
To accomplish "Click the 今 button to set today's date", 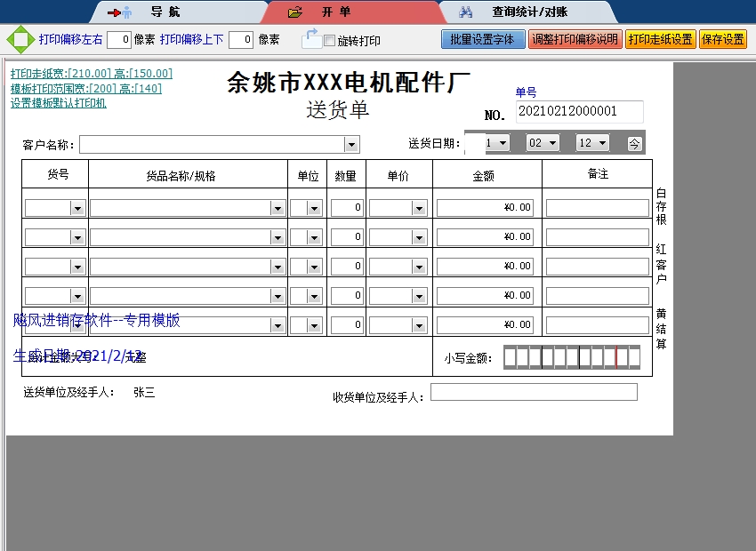I will click(634, 141).
